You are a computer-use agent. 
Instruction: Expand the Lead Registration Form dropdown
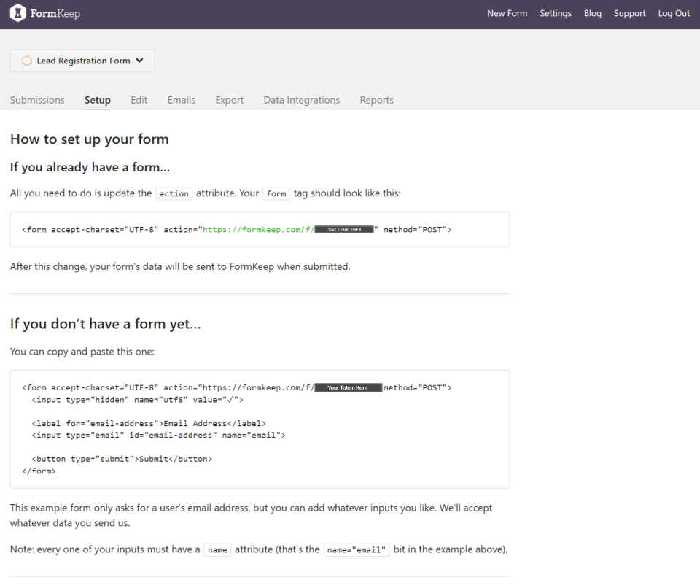coord(139,61)
